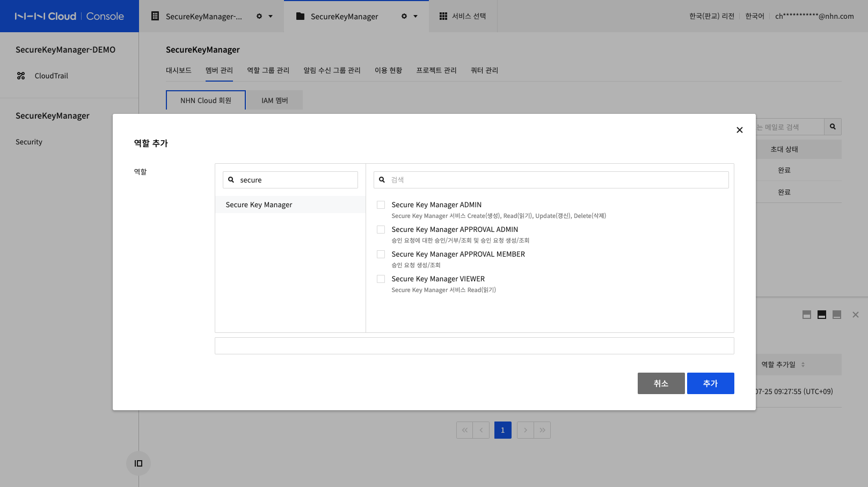This screenshot has height=487, width=868.
Task: Click the magnifier icon in the role search
Action: pyautogui.click(x=382, y=180)
